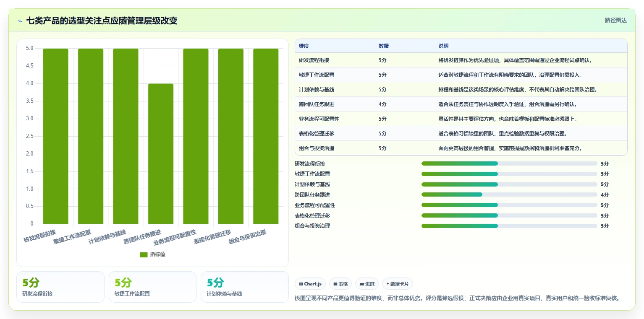Click the 研发流程衔接 bar in chart
The height and width of the screenshot is (319, 644).
click(55, 136)
